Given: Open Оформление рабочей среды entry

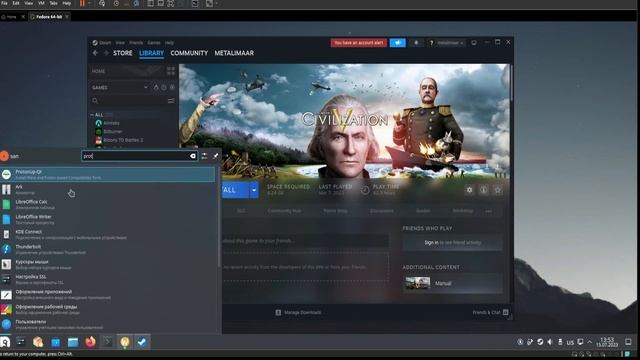Looking at the screenshot, I should [108, 309].
